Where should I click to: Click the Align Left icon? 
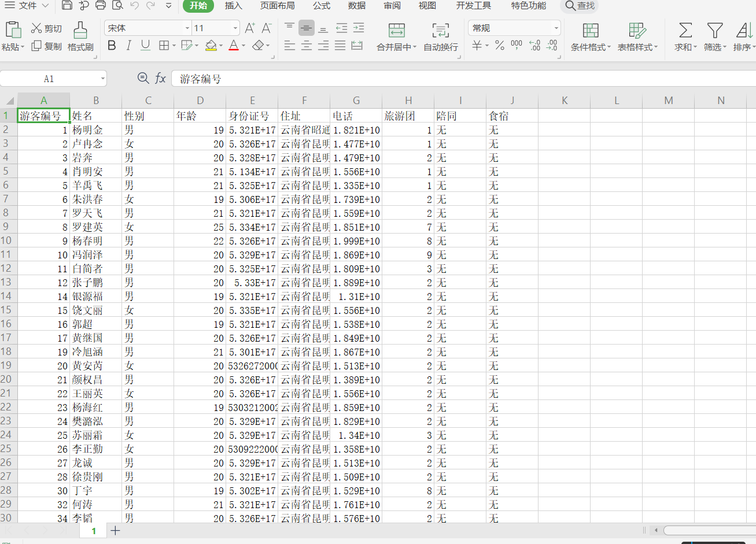click(x=290, y=45)
